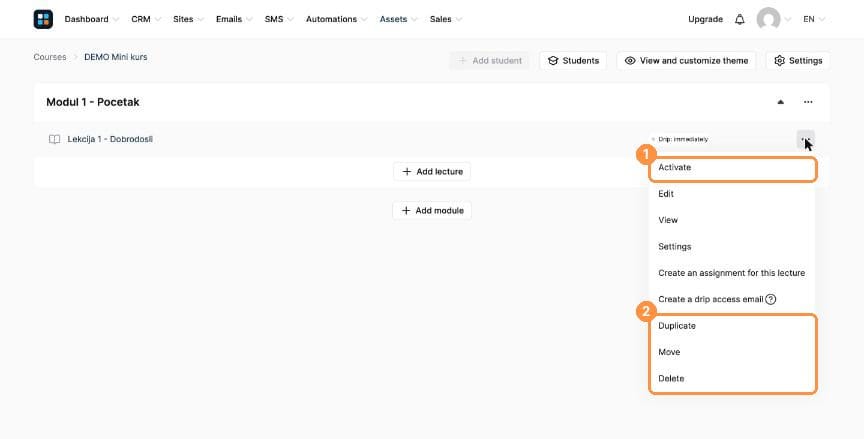
Task: Click the app logo icon
Action: [43, 19]
